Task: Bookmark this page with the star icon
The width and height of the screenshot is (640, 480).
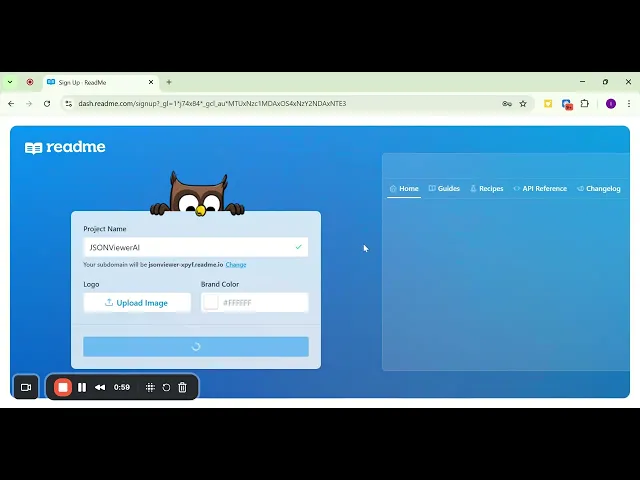Action: [523, 104]
